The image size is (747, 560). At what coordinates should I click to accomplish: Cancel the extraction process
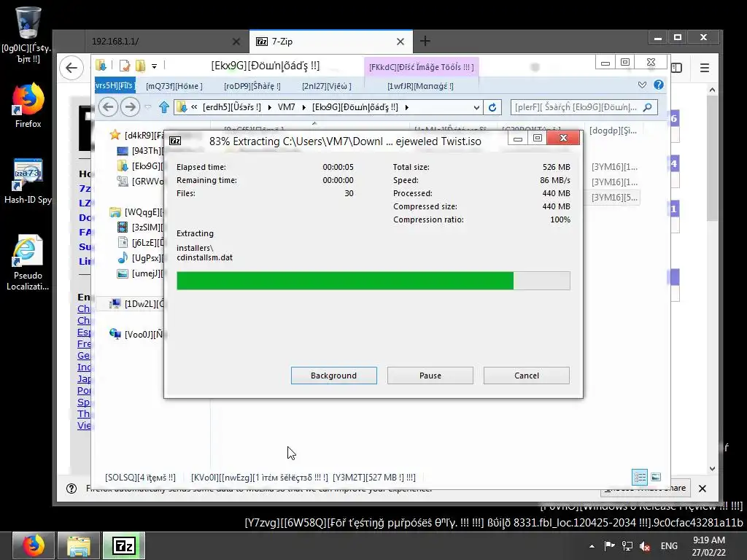(x=527, y=376)
